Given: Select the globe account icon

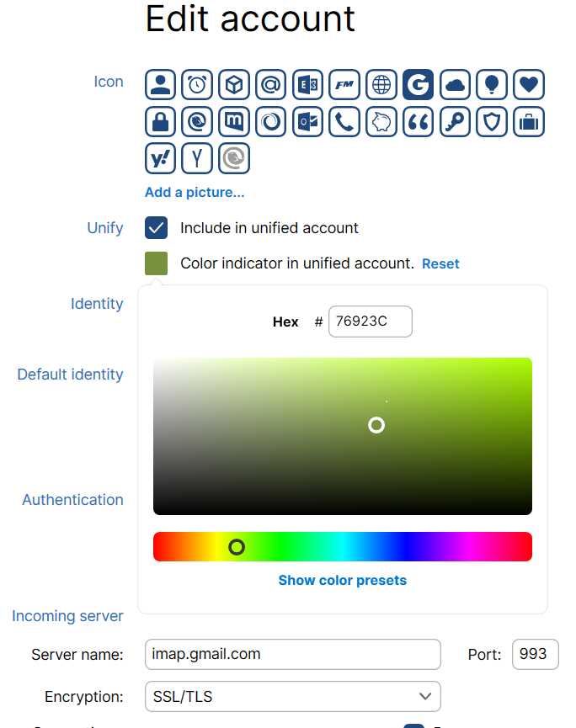Looking at the screenshot, I should coord(381,84).
